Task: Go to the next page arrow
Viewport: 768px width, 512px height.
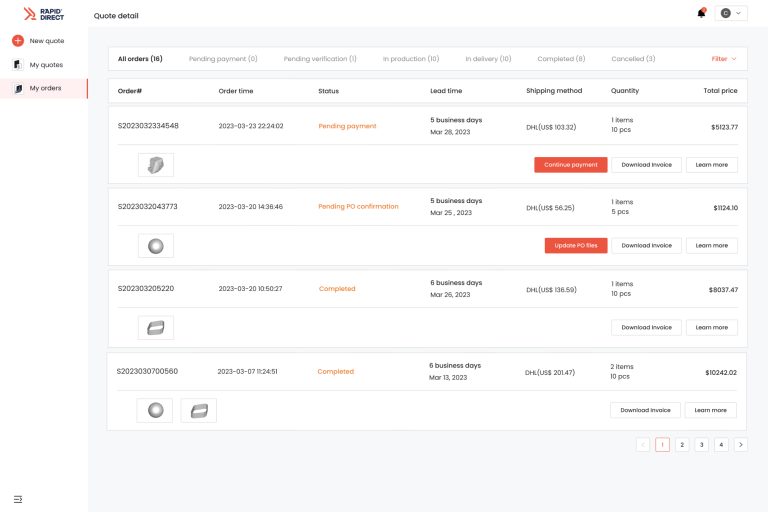Action: point(741,445)
